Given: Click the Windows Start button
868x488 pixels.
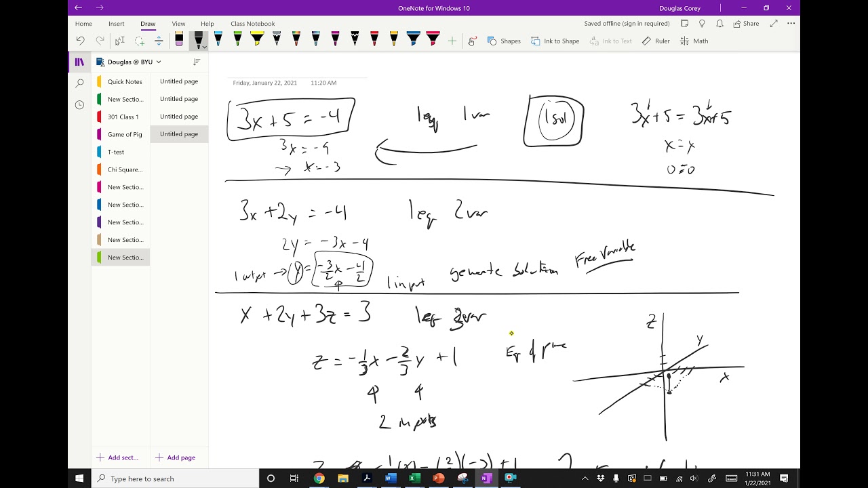Looking at the screenshot, I should point(79,479).
